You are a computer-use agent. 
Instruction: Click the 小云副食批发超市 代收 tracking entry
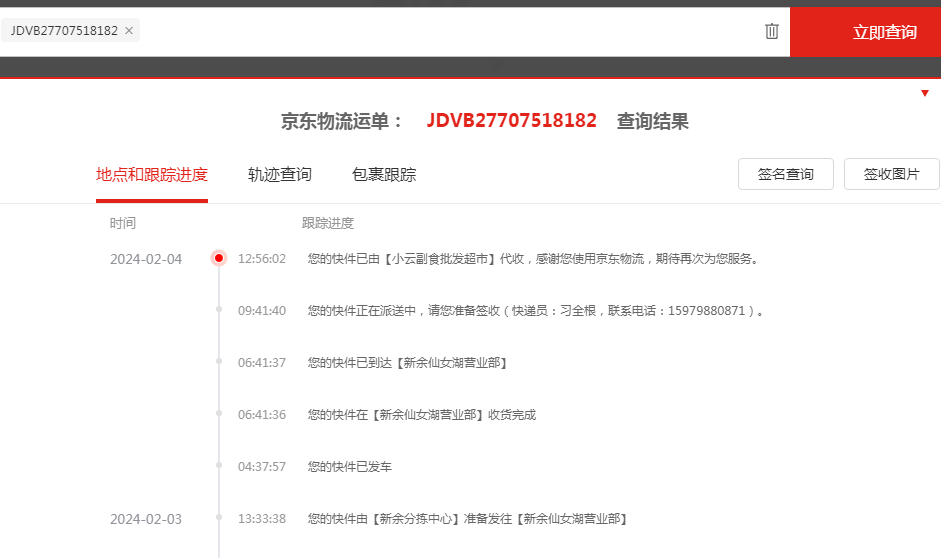click(534, 259)
